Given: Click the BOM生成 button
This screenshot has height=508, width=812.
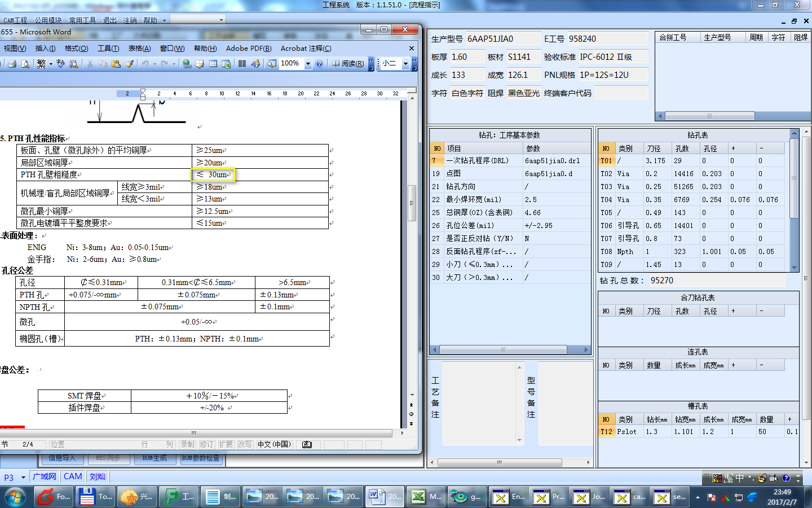Looking at the screenshot, I should (x=155, y=458).
